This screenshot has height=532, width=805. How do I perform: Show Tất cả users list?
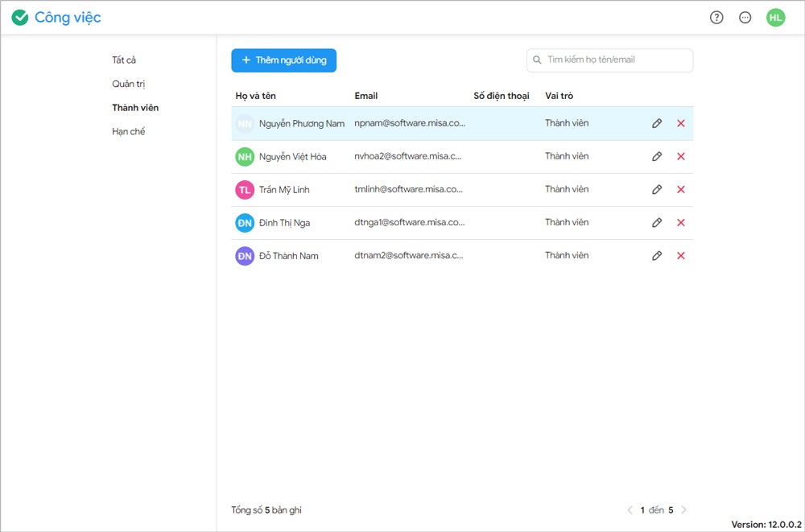(124, 60)
